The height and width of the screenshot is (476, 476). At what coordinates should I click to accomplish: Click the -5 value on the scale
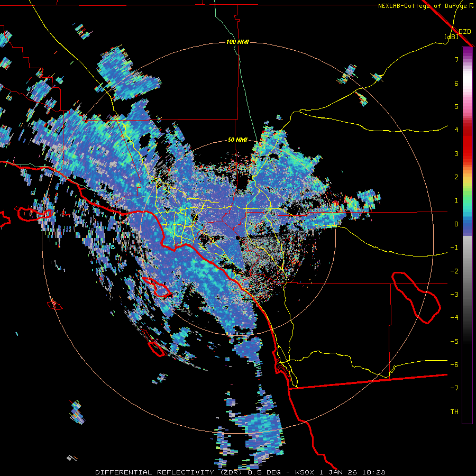point(454,342)
